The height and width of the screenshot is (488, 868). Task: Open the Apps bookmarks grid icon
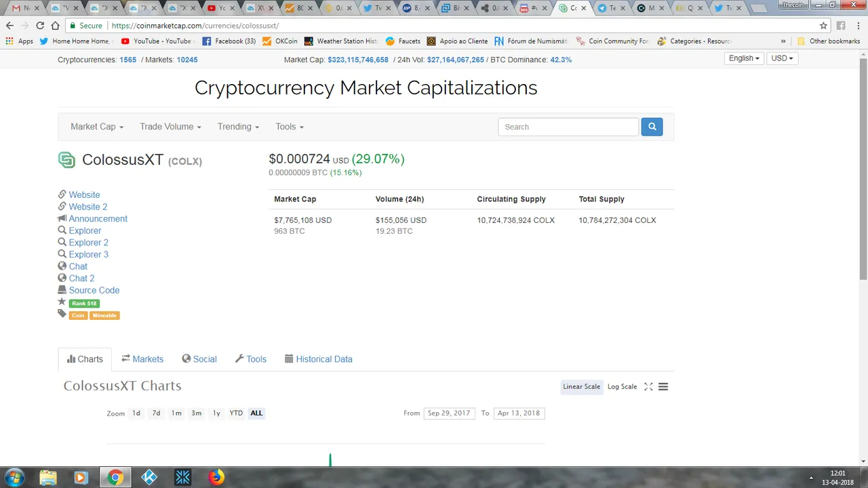tap(9, 41)
